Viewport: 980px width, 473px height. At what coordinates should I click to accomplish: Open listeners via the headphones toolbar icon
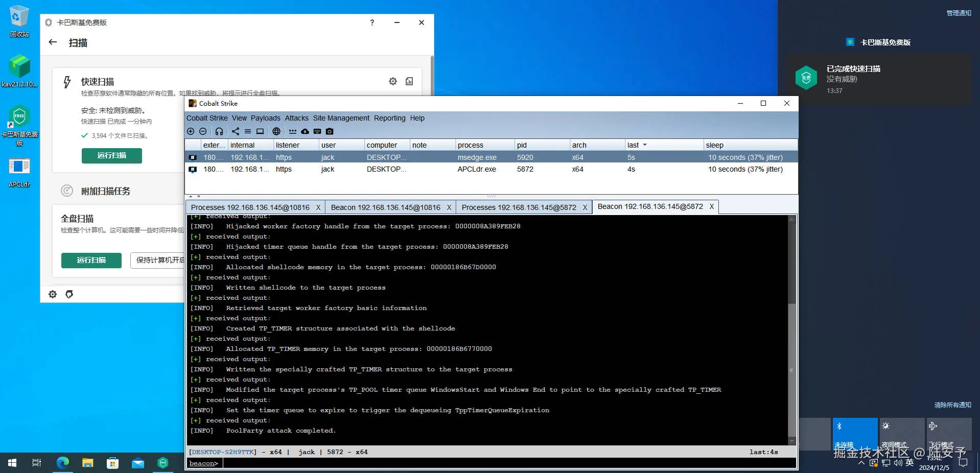click(x=219, y=131)
